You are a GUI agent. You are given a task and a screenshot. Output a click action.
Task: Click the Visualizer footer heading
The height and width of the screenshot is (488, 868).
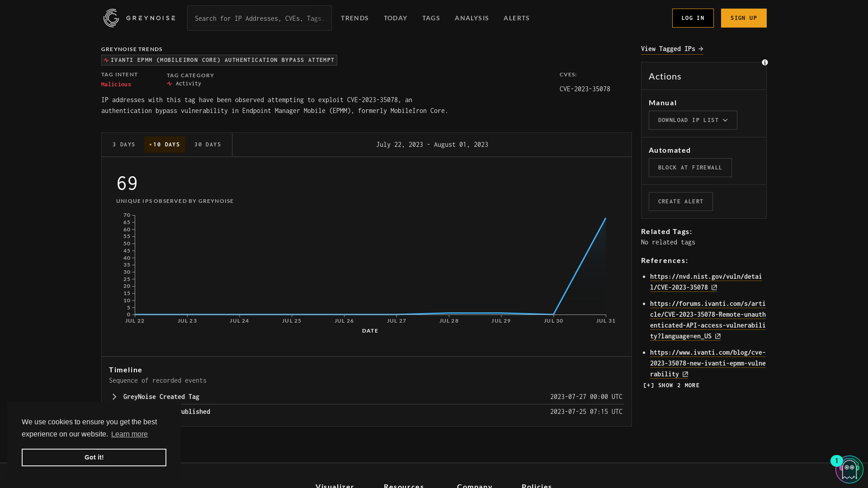pyautogui.click(x=335, y=486)
